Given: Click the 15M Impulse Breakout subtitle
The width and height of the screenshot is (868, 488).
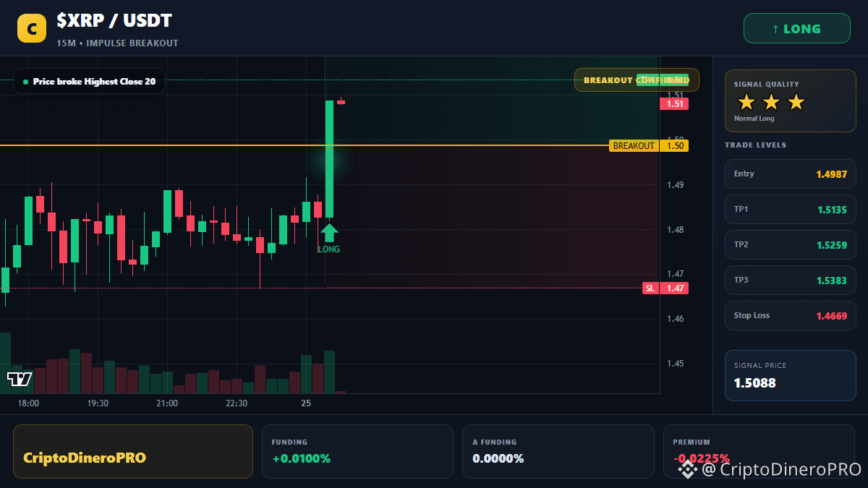Looking at the screenshot, I should (x=117, y=43).
